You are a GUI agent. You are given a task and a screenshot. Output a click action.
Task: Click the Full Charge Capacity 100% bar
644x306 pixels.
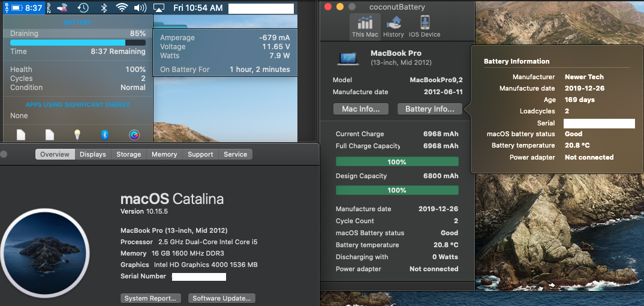pos(397,162)
